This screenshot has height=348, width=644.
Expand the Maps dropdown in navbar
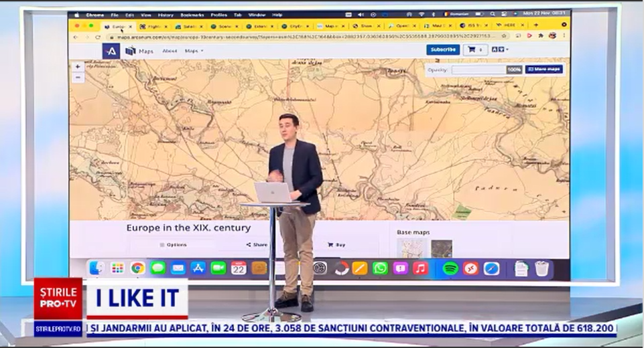(194, 51)
